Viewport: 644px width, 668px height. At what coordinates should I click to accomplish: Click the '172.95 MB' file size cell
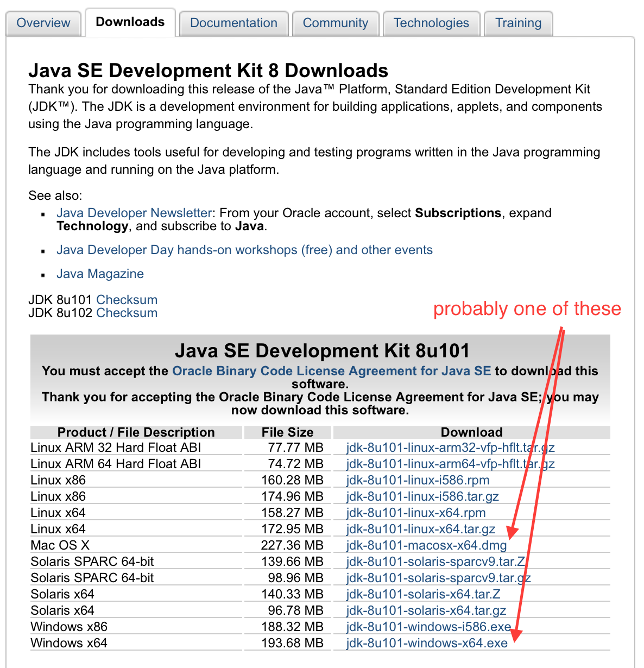[x=287, y=529]
